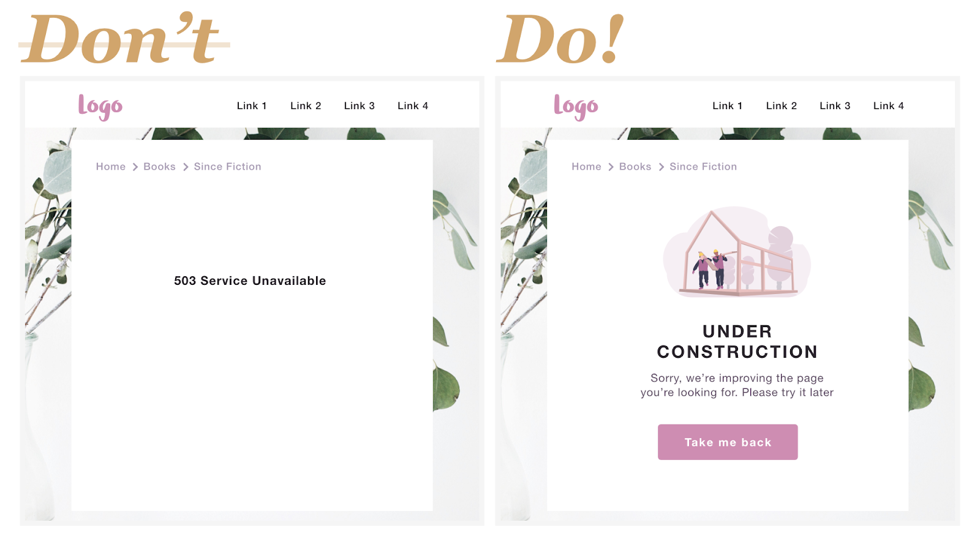
Task: Open Link 1 in the Do mockup nav
Action: click(x=728, y=106)
